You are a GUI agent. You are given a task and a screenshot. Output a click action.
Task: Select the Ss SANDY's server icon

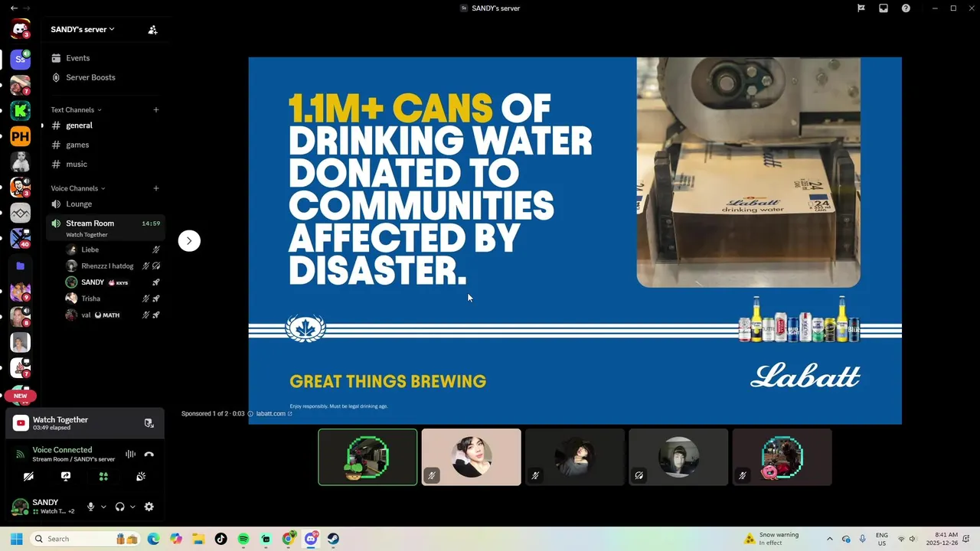point(20,59)
